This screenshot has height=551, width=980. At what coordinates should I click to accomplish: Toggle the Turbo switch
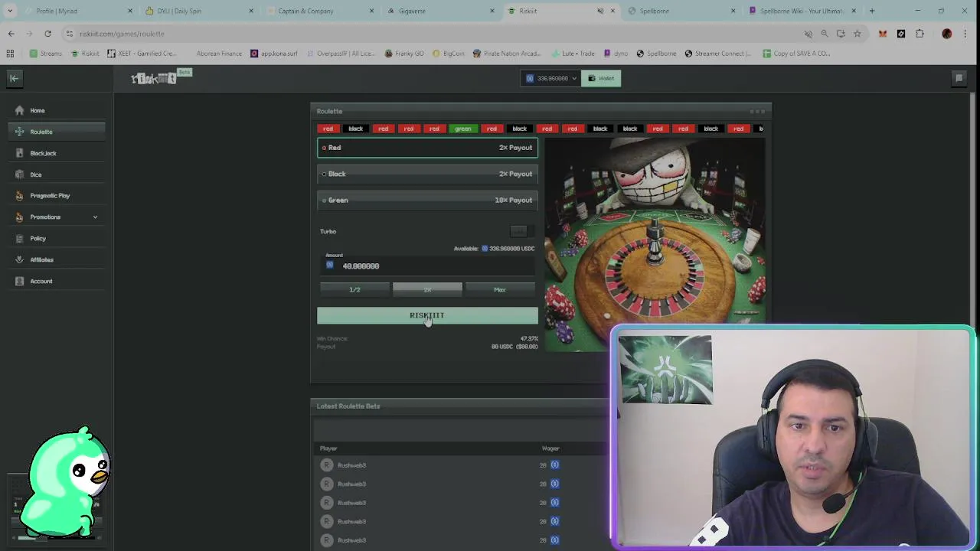pyautogui.click(x=521, y=231)
